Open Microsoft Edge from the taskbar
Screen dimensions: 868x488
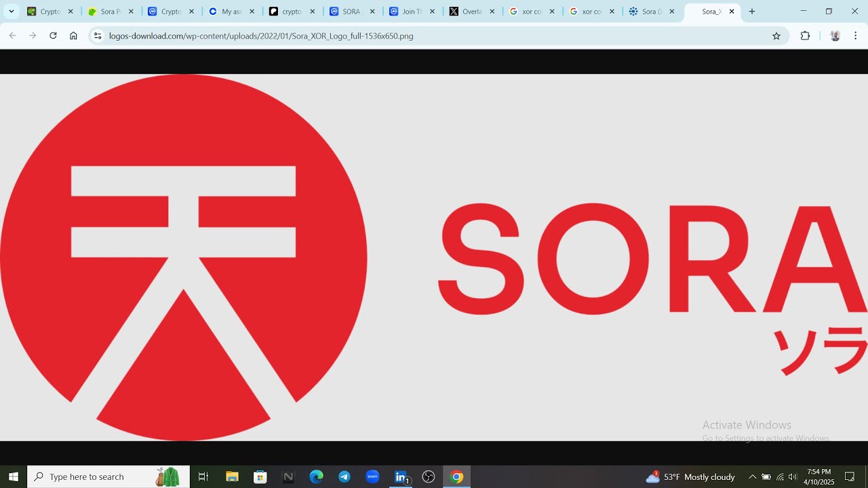point(316,476)
